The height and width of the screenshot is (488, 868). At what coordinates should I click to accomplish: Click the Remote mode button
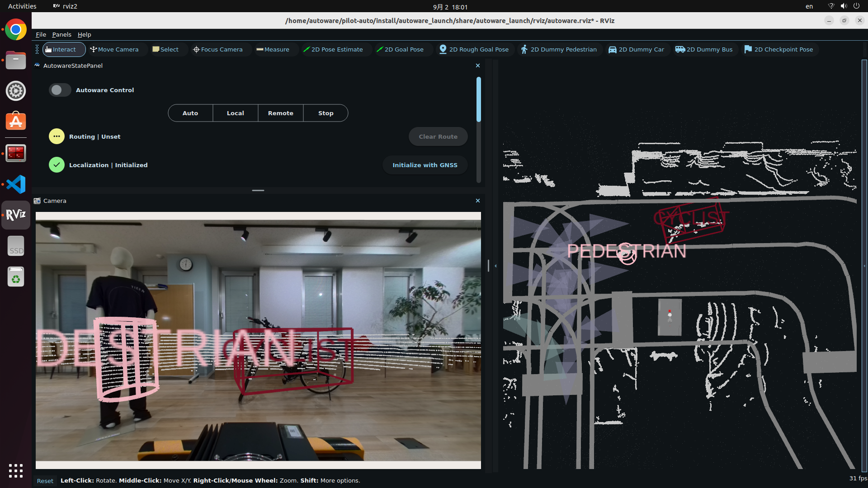[x=281, y=113]
